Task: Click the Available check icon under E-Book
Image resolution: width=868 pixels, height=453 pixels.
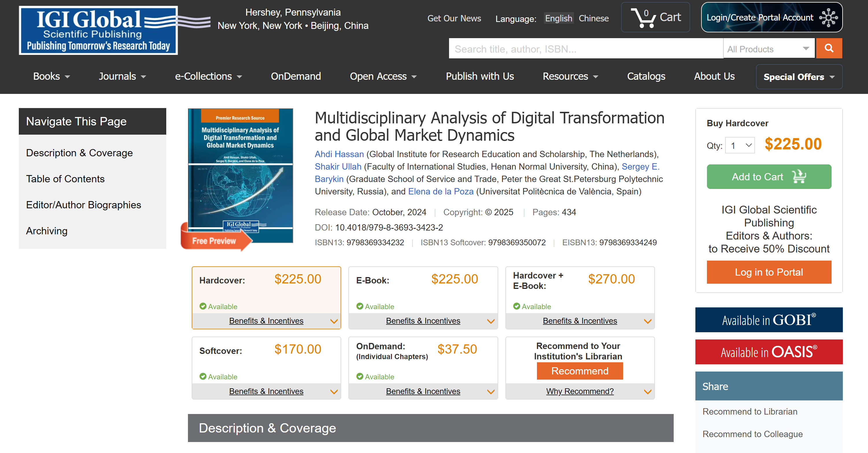Action: (x=360, y=307)
